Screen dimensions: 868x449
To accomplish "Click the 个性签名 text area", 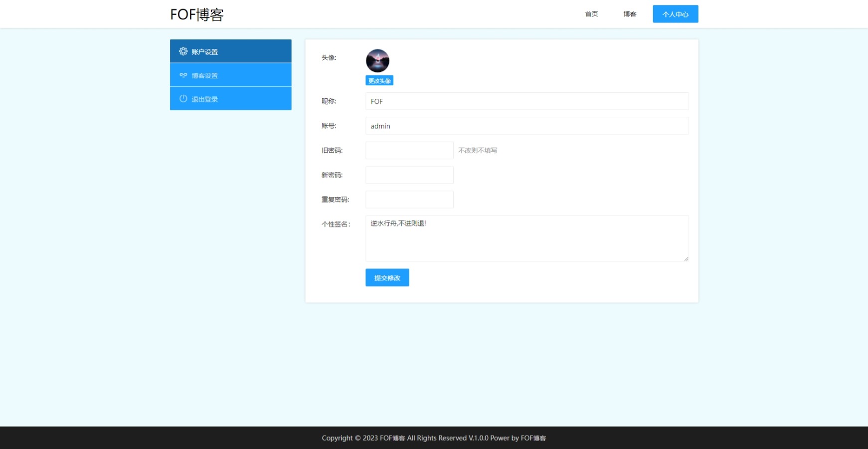I will (527, 238).
